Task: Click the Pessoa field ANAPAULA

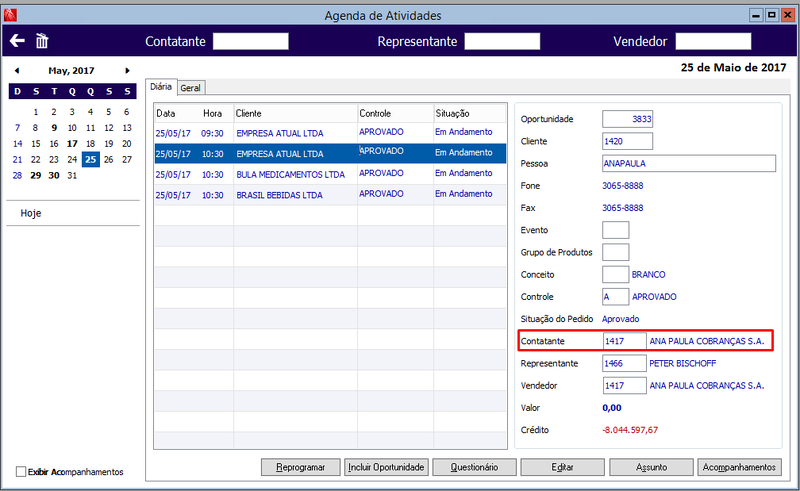Action: (689, 163)
